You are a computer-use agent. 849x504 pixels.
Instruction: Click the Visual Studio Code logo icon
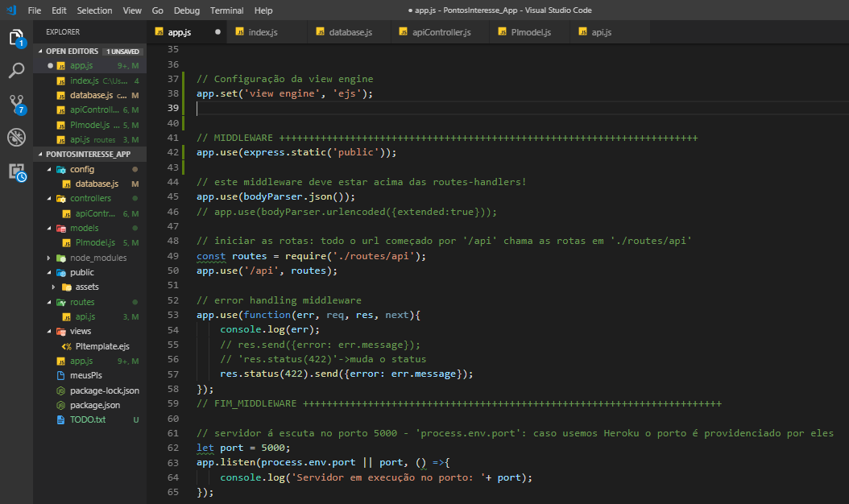click(x=11, y=11)
